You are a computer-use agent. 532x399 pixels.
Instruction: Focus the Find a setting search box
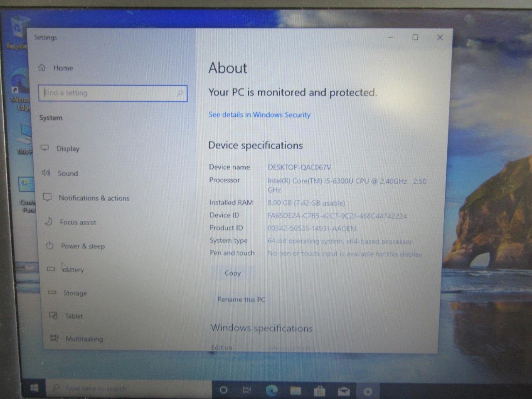(x=113, y=93)
